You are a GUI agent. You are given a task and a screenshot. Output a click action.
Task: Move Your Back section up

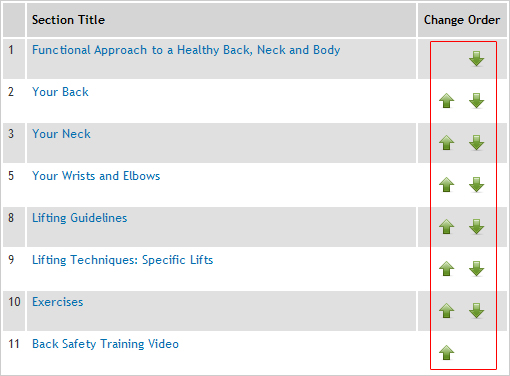[x=447, y=101]
